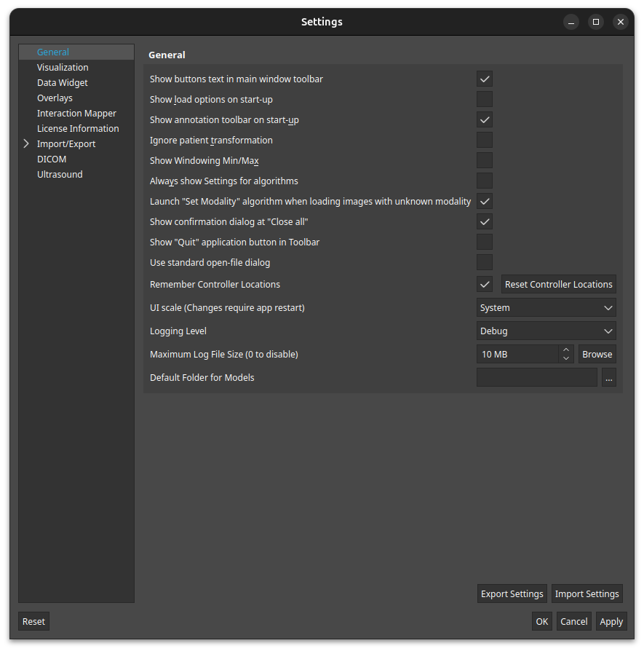Image resolution: width=644 pixels, height=651 pixels.
Task: Check Always show Settings for algorithms
Action: pos(484,181)
